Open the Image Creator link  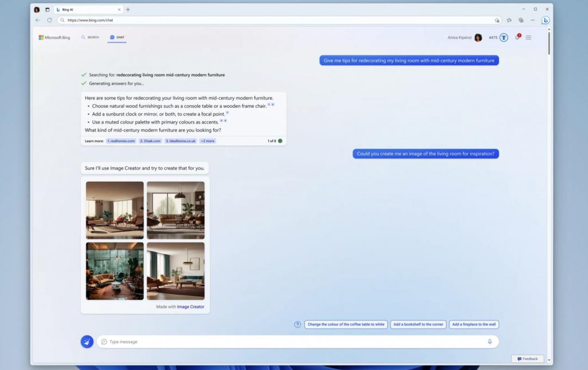click(x=191, y=307)
